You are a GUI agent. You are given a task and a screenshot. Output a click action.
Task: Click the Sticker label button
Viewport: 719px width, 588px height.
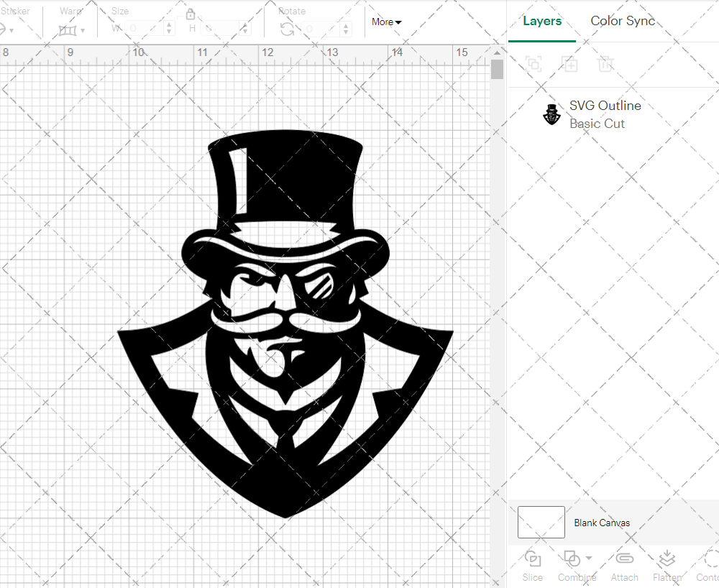(x=16, y=11)
